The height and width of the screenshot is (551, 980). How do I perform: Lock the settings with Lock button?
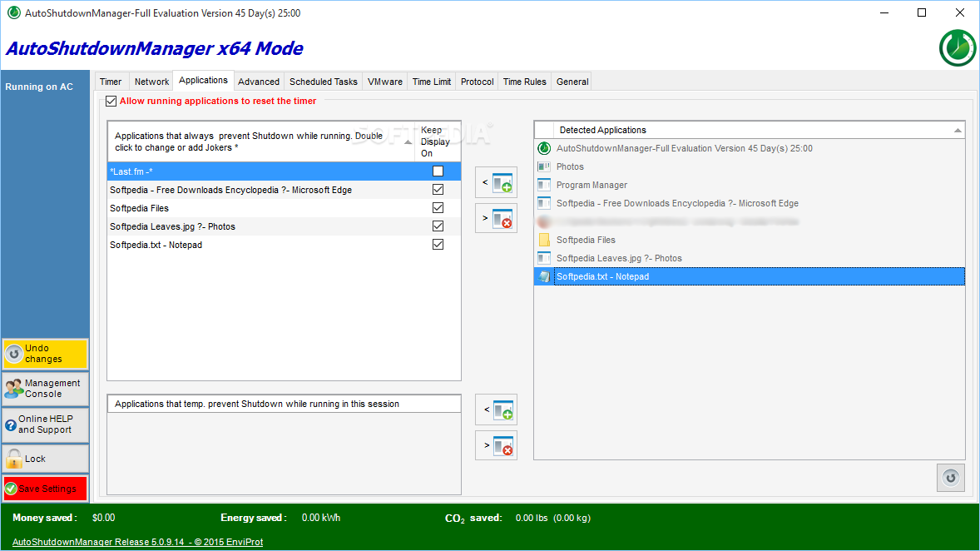click(45, 459)
